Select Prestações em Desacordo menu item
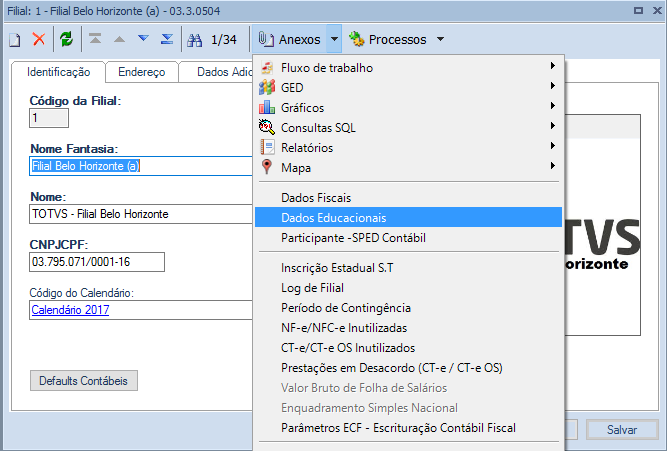 [408, 368]
